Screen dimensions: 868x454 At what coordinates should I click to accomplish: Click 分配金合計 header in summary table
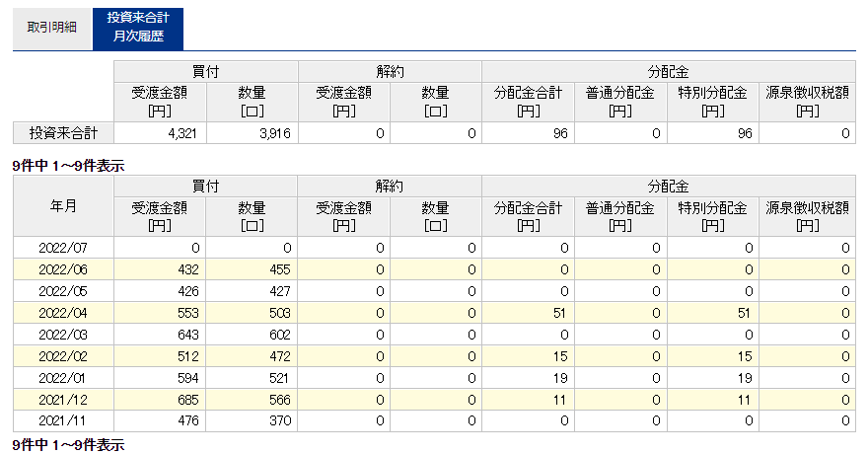click(528, 103)
